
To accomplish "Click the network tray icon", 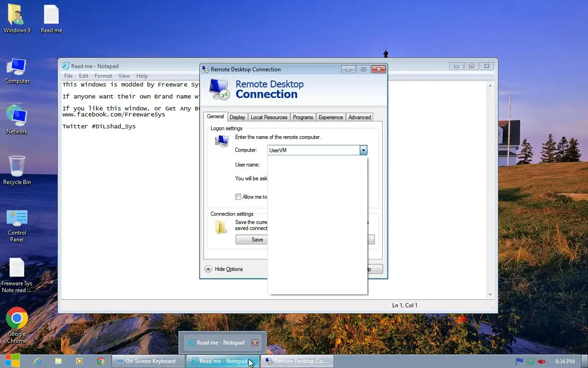I will click(531, 362).
